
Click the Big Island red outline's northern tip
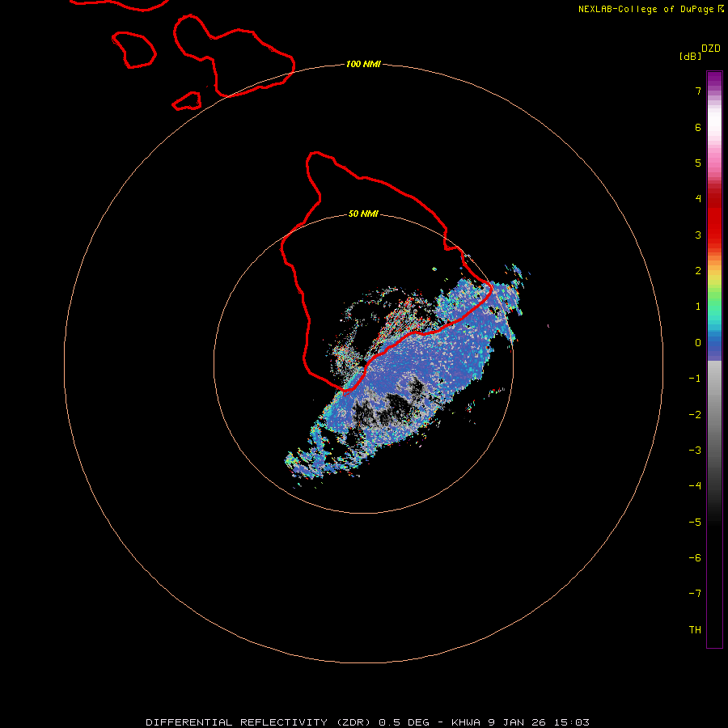[x=315, y=153]
